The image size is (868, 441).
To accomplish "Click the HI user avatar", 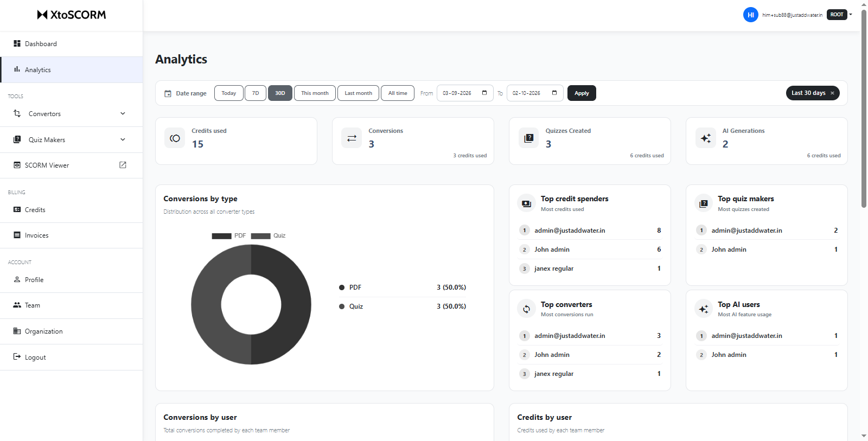I will click(x=751, y=15).
